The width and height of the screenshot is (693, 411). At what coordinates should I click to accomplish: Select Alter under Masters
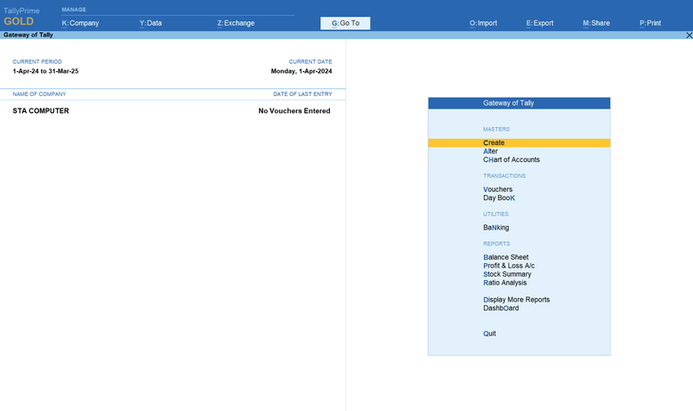point(490,151)
